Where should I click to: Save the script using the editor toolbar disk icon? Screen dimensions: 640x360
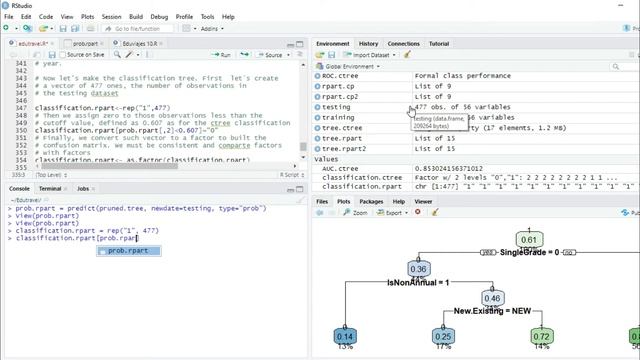tap(52, 55)
